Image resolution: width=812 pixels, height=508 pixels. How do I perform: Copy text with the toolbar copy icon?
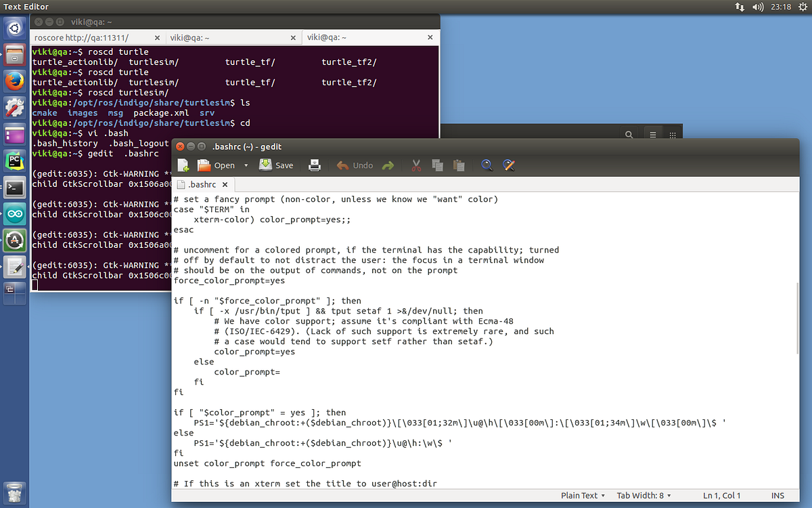click(x=437, y=165)
